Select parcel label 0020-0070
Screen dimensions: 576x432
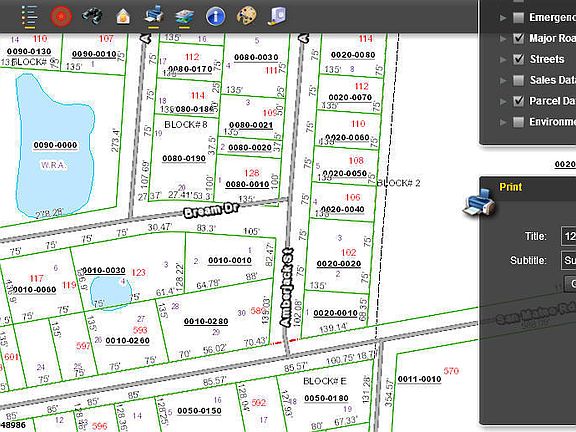click(350, 98)
